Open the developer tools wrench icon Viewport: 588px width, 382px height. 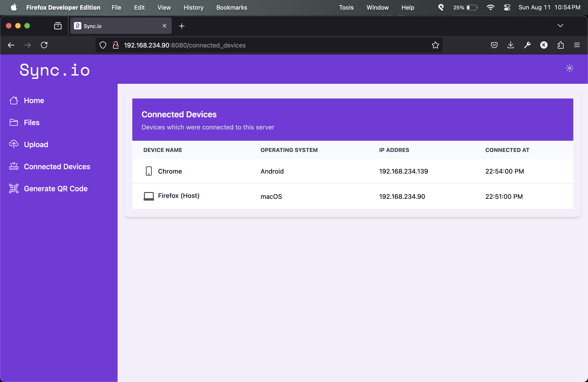[527, 45]
